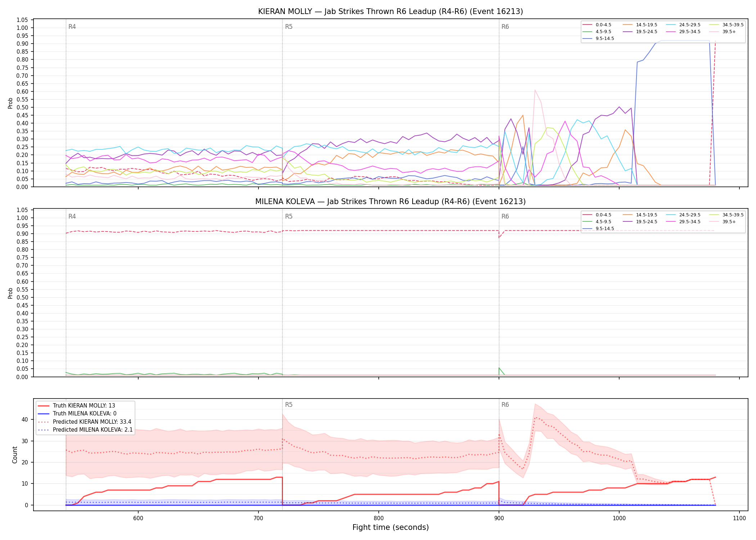Click the 30 tick on the Count axis
The height and width of the screenshot is (540, 756).
tap(24, 441)
